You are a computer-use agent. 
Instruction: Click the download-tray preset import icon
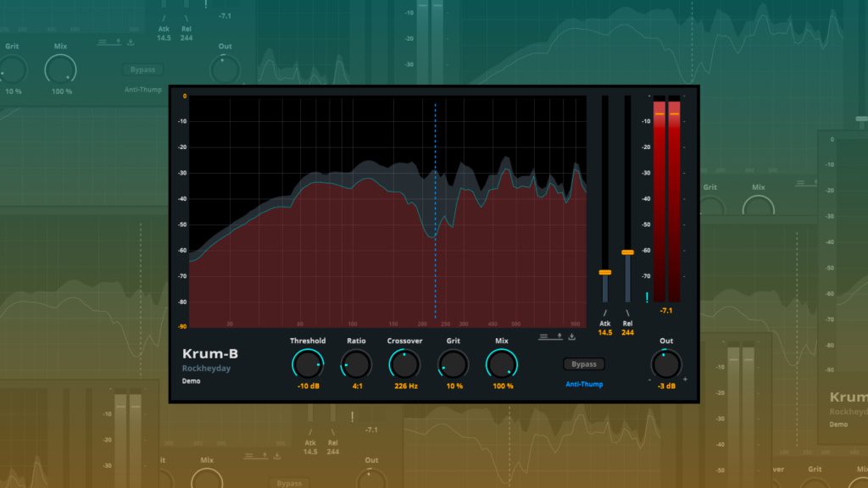coord(572,335)
